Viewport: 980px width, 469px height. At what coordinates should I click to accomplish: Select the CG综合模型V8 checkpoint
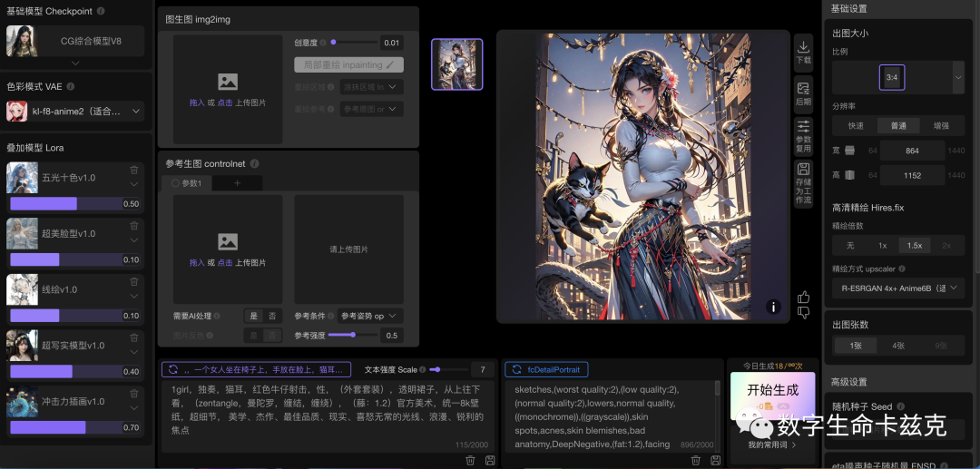(x=75, y=41)
